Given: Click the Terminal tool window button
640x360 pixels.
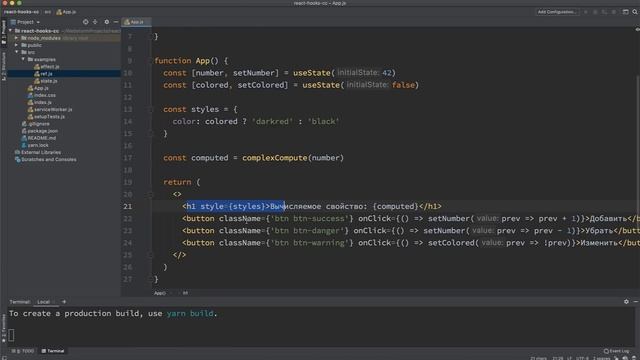Looking at the screenshot, I should 53,351.
